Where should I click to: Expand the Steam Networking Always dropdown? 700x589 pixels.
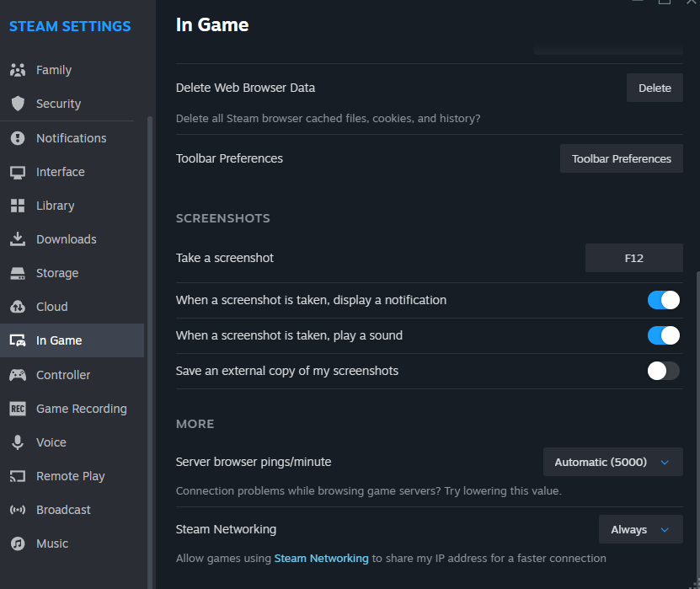[641, 529]
